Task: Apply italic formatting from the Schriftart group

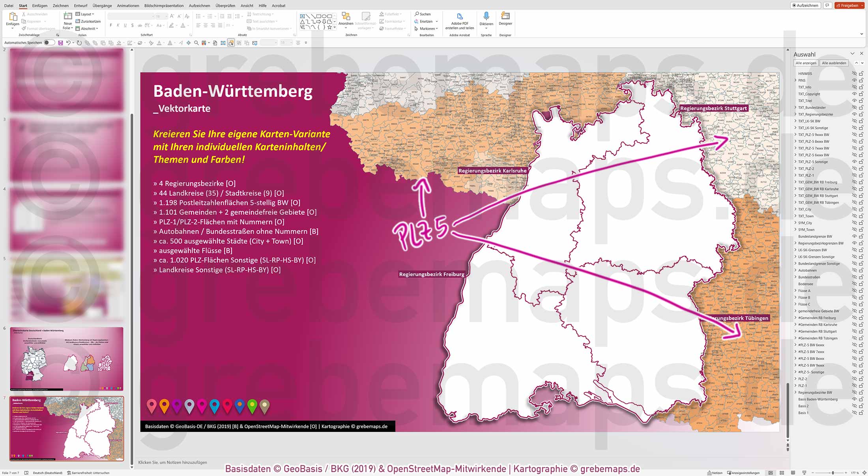Action: (118, 24)
